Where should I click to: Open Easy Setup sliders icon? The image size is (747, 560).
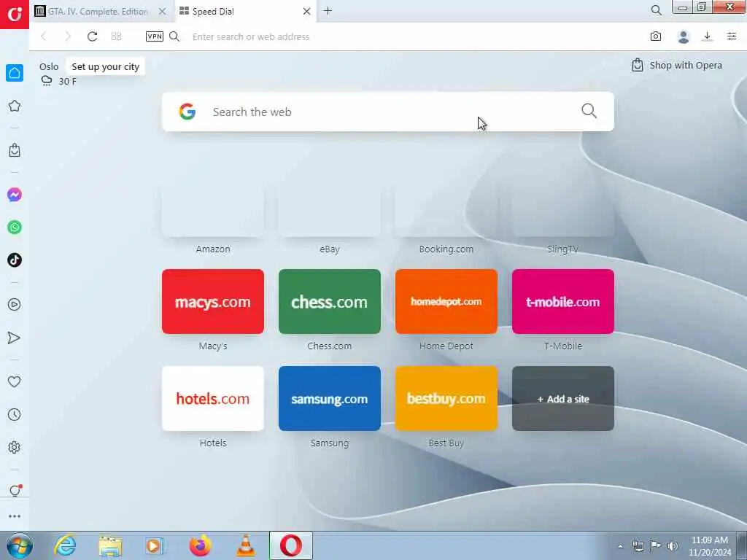pyautogui.click(x=732, y=36)
